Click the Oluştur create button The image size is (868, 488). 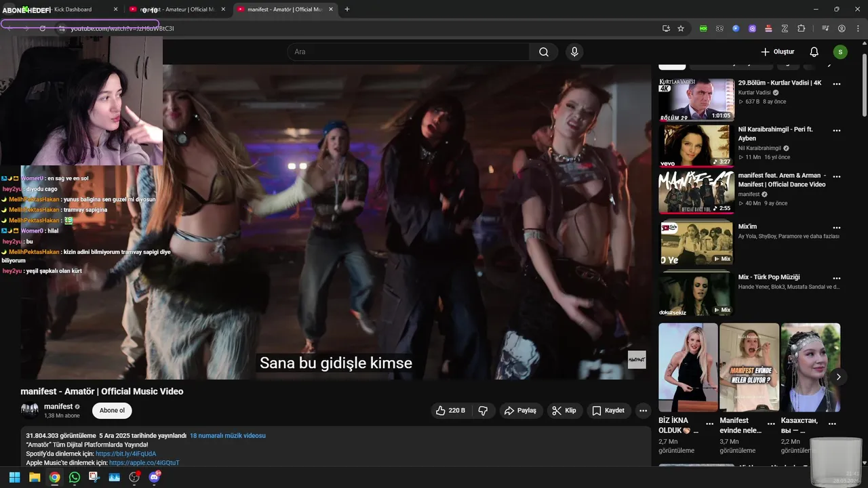tap(777, 52)
